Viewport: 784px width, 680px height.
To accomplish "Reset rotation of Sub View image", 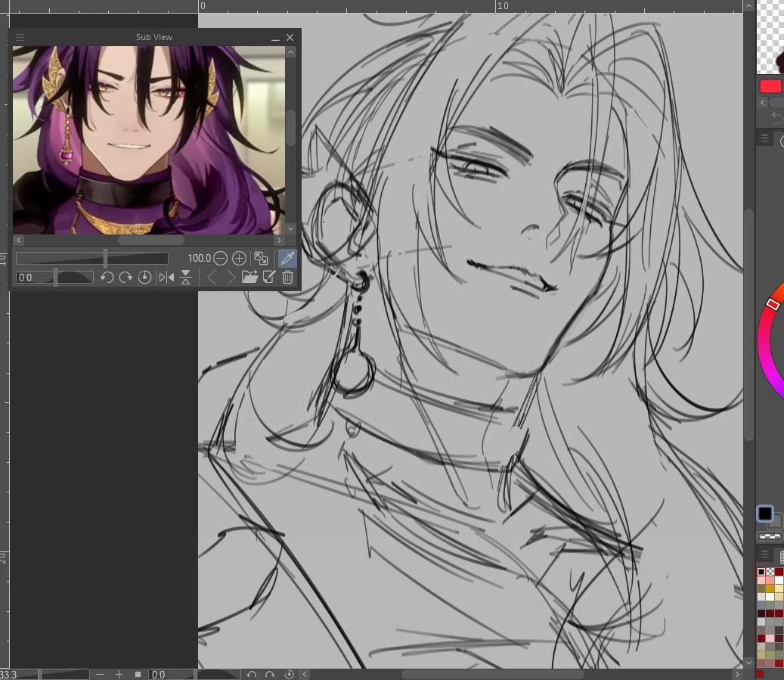I will tap(144, 277).
